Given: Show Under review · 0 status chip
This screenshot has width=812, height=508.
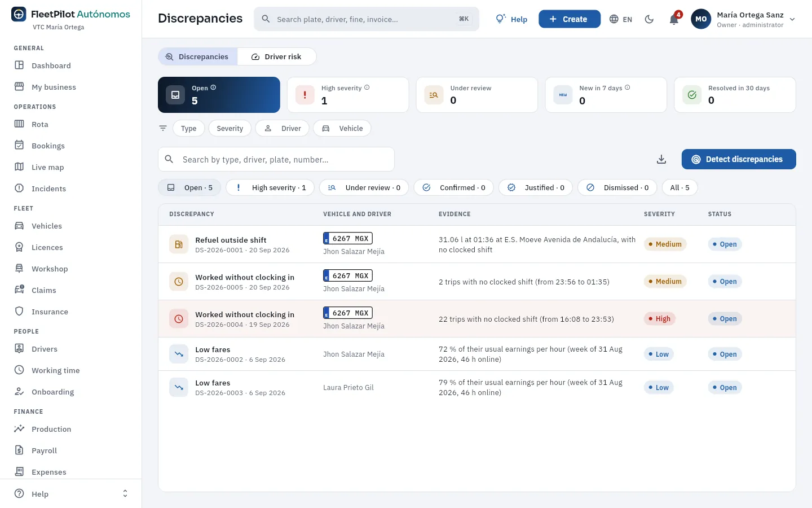Looking at the screenshot, I should click(x=364, y=187).
